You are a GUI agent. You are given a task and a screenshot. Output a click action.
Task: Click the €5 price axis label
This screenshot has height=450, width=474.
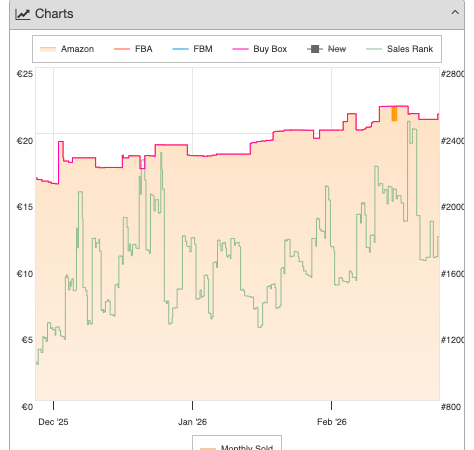point(27,340)
